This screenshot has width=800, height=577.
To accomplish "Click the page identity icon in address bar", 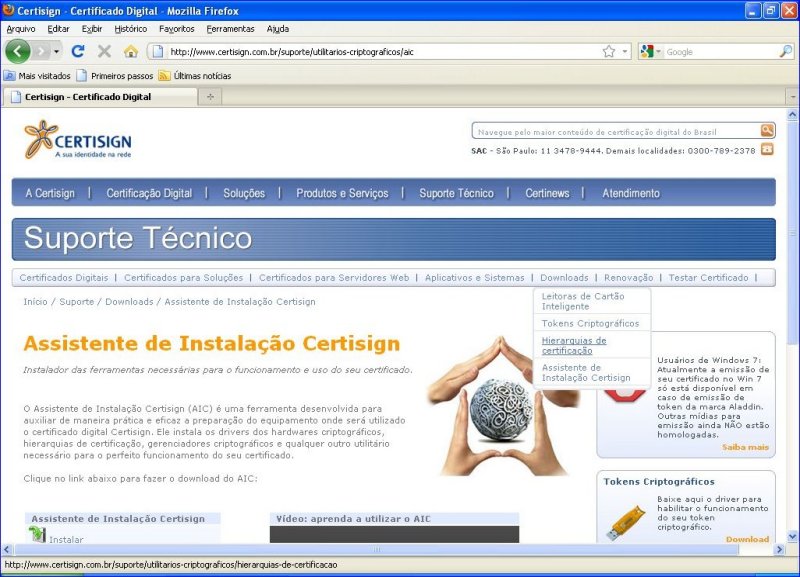I will pos(158,52).
